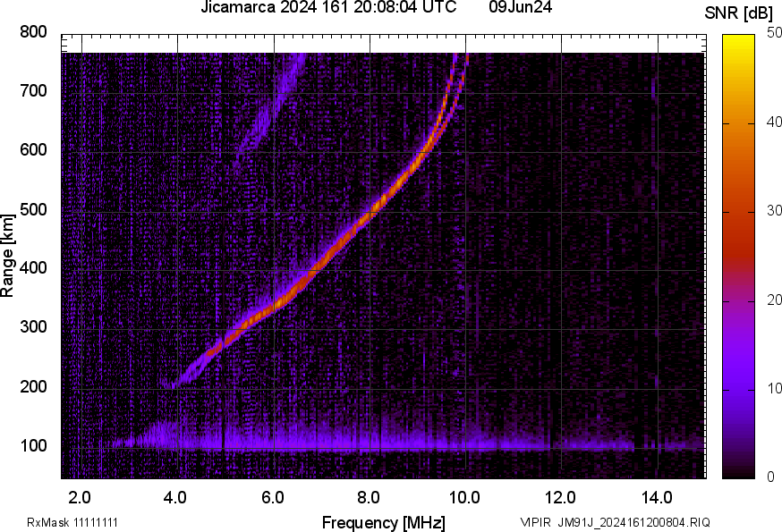
Task: Click the frequency tick label '8.0'
Action: 368,497
